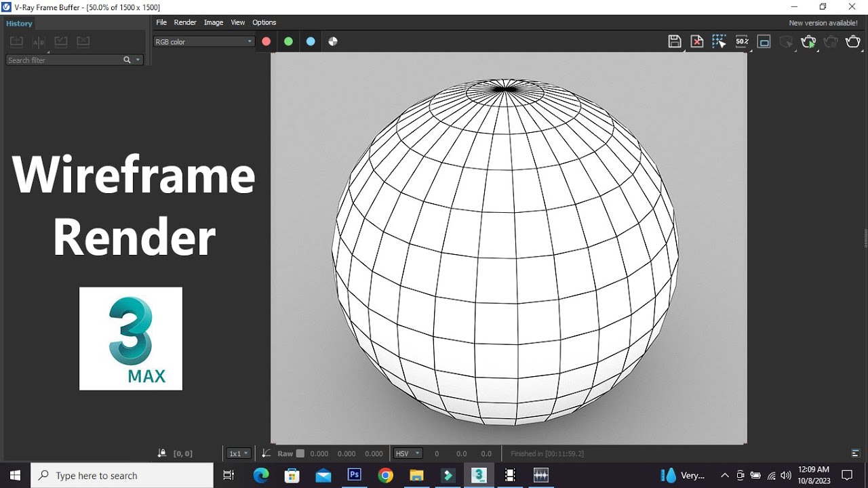The image size is (868, 488).
Task: Click the taskbar search box
Action: (123, 475)
